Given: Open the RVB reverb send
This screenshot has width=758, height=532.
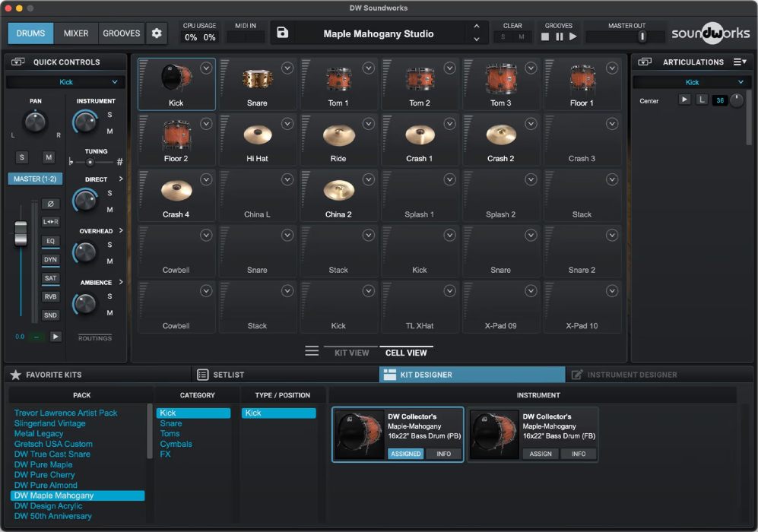Looking at the screenshot, I should tap(50, 296).
